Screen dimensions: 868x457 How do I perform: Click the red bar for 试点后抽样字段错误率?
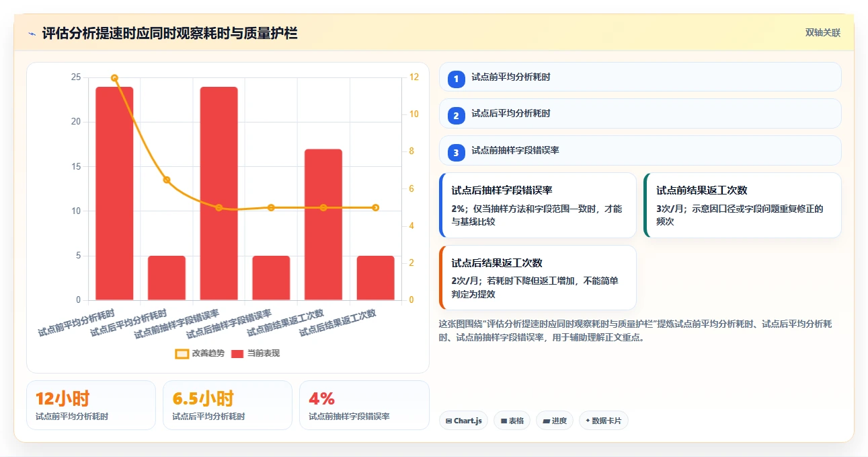[x=271, y=278]
